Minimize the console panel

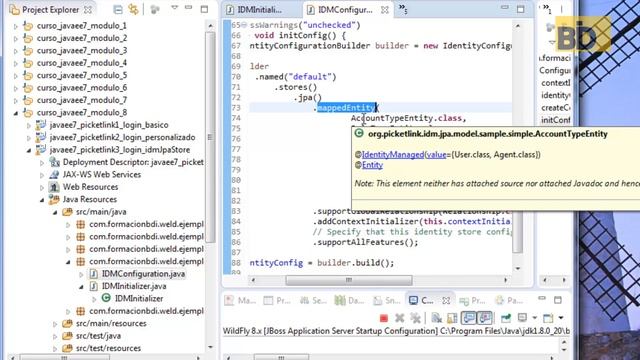[x=542, y=299]
